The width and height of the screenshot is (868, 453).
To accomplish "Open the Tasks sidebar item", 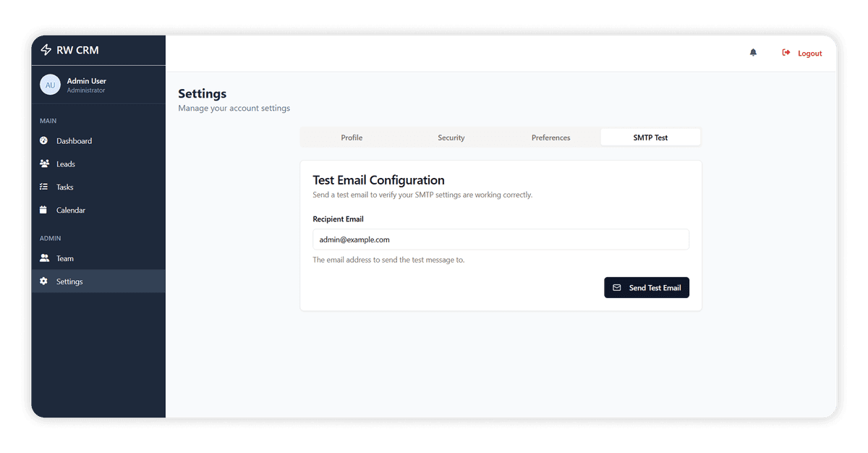I will 98,187.
